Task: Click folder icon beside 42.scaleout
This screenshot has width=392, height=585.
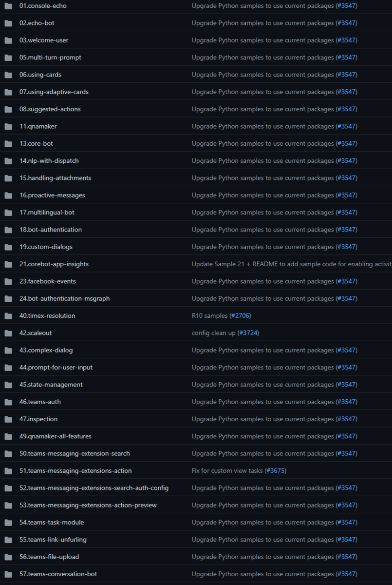Action: click(x=8, y=333)
